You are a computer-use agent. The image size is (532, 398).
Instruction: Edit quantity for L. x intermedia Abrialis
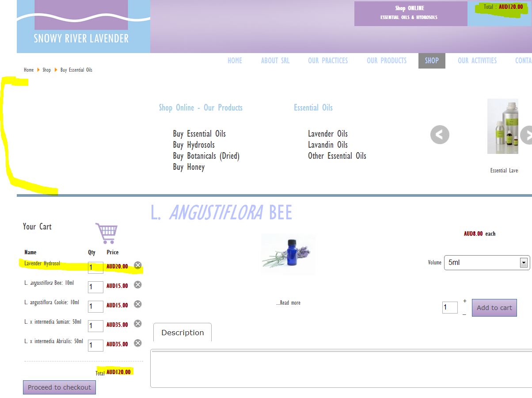tap(95, 345)
